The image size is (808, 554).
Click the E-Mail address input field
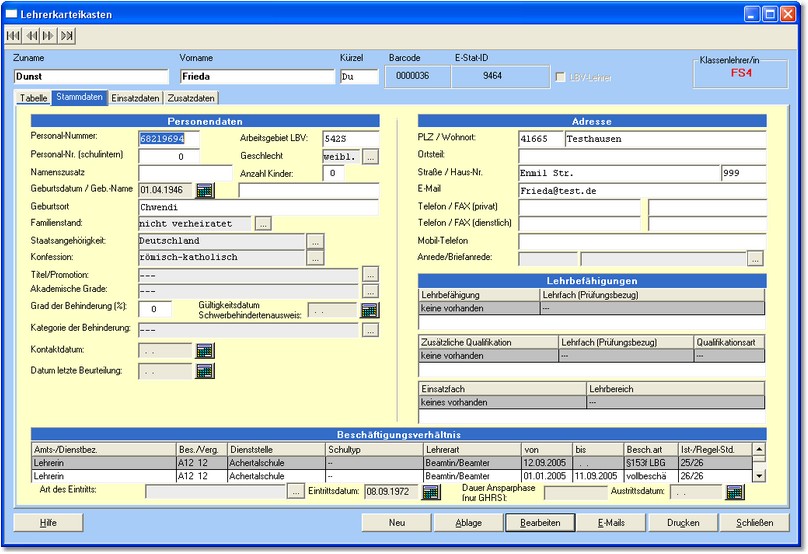(x=642, y=190)
